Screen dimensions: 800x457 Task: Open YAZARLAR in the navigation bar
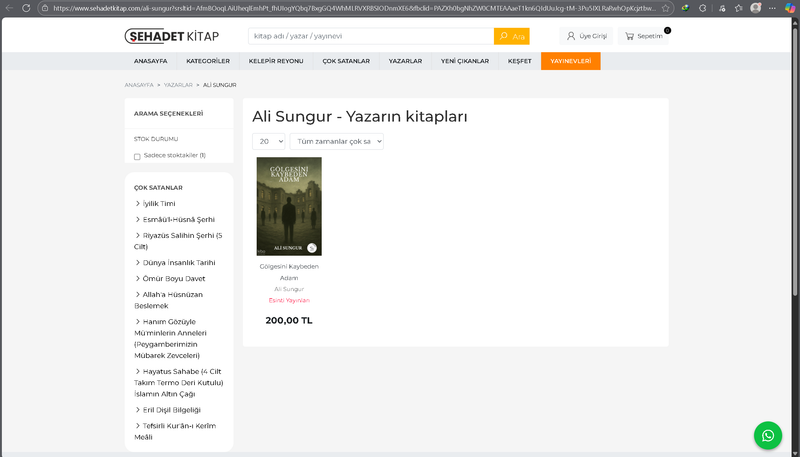pos(405,61)
